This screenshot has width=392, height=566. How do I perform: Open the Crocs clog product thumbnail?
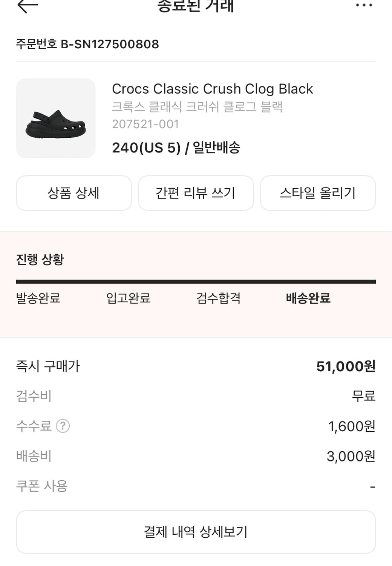tap(56, 118)
